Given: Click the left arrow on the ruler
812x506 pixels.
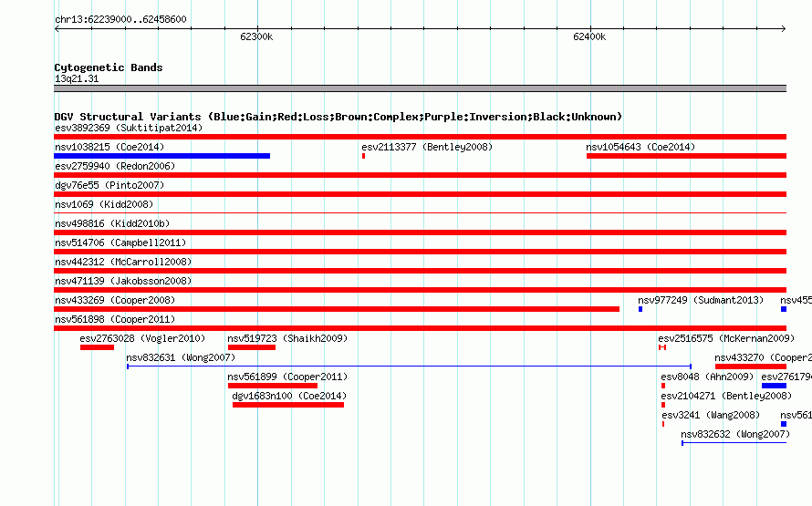Looking at the screenshot, I should [x=57, y=28].
